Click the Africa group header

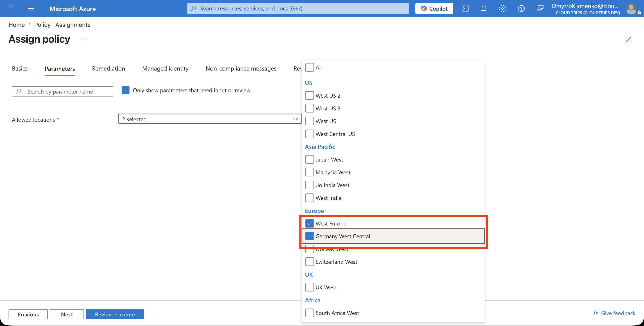click(312, 300)
